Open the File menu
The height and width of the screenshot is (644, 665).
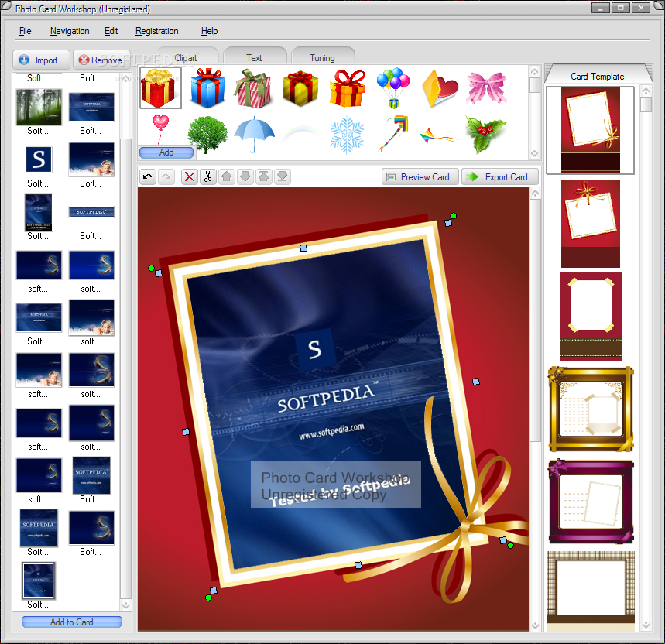(x=26, y=31)
